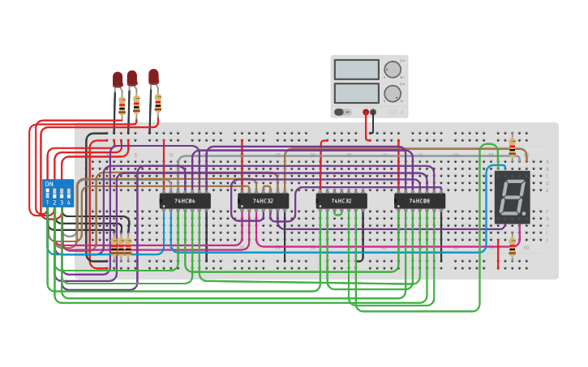Switch the power supply on/off toggle
This screenshot has height=367, width=588.
point(340,112)
